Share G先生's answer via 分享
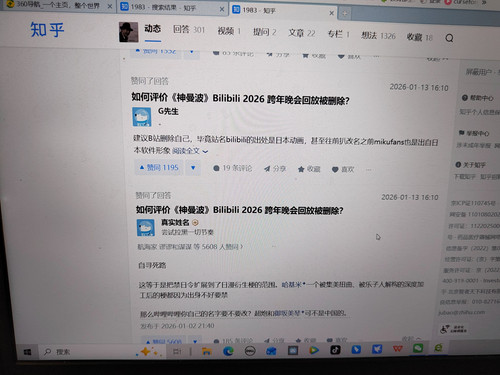Viewport: 500px width, 375px height. click(x=275, y=169)
